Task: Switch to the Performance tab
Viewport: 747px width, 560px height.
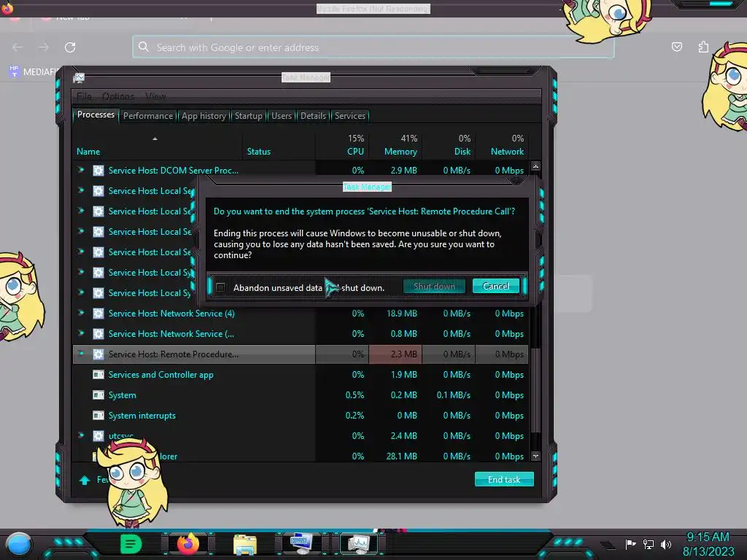Action: pyautogui.click(x=147, y=116)
